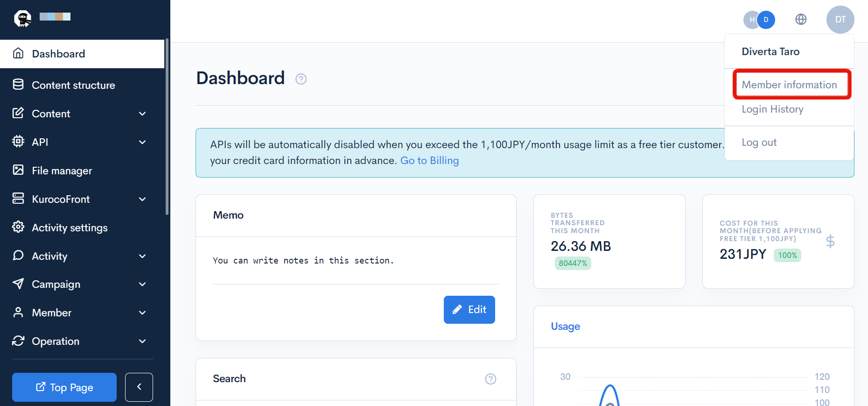Click the Edit button in Memo

[x=469, y=309]
